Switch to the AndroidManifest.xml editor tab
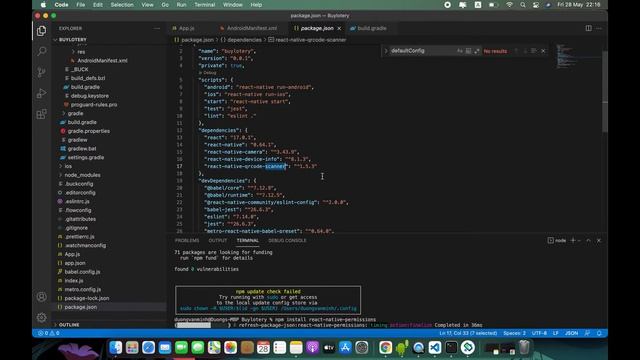The width and height of the screenshot is (640, 360). pos(252,29)
